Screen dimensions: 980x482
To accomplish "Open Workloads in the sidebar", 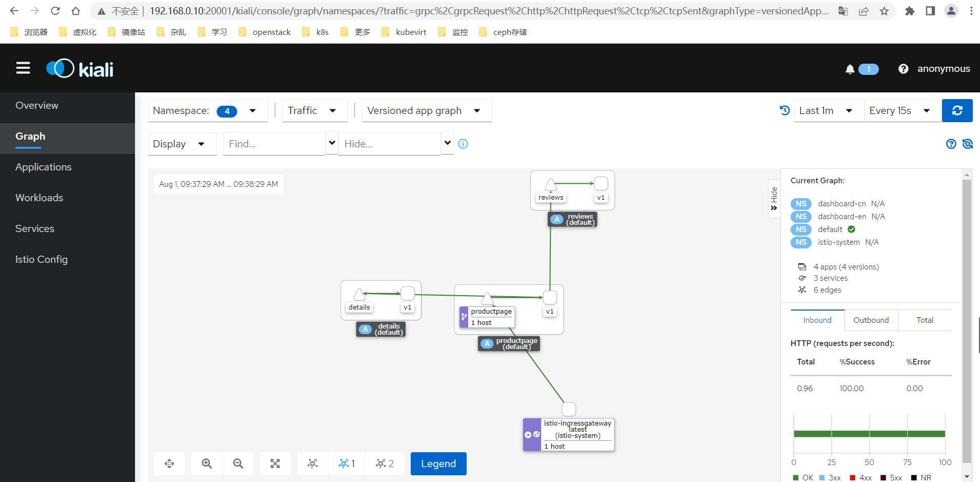I will click(x=67, y=198).
